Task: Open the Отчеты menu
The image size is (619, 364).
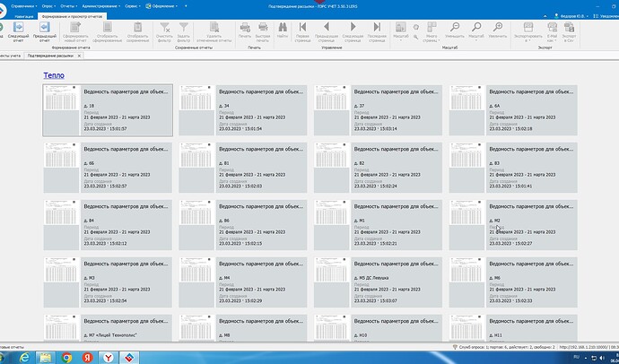Action: (x=69, y=6)
